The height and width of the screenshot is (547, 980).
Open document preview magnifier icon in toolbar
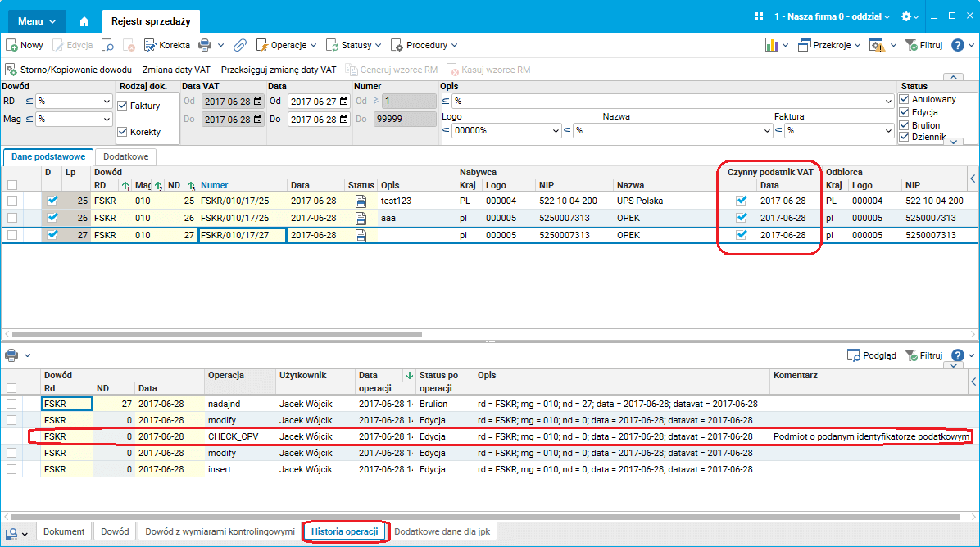point(107,45)
